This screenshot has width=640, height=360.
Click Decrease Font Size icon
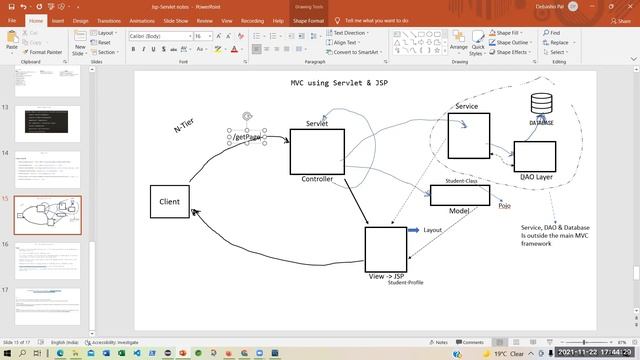tap(229, 36)
